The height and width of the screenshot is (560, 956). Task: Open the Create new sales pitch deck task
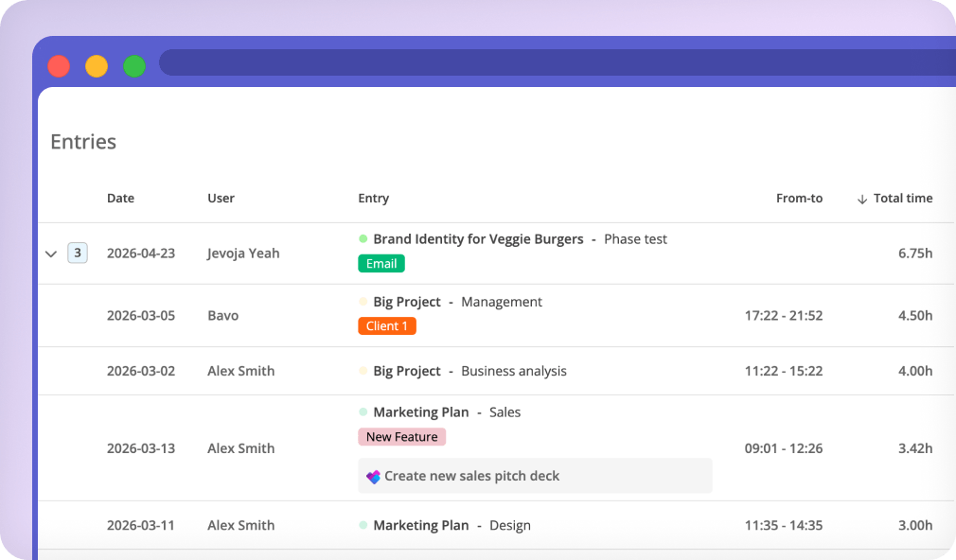pos(535,476)
